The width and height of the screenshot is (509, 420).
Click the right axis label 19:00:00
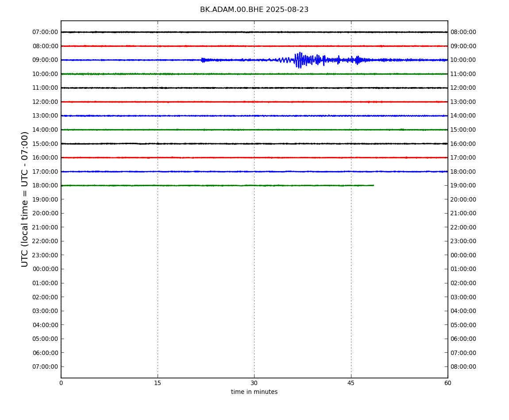pos(463,186)
